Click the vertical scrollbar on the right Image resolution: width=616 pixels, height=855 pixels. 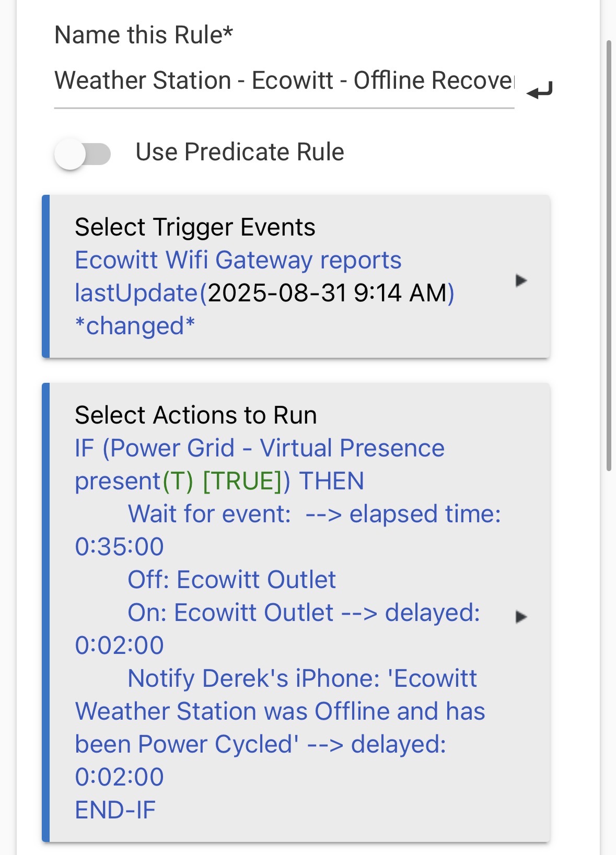coord(609,256)
